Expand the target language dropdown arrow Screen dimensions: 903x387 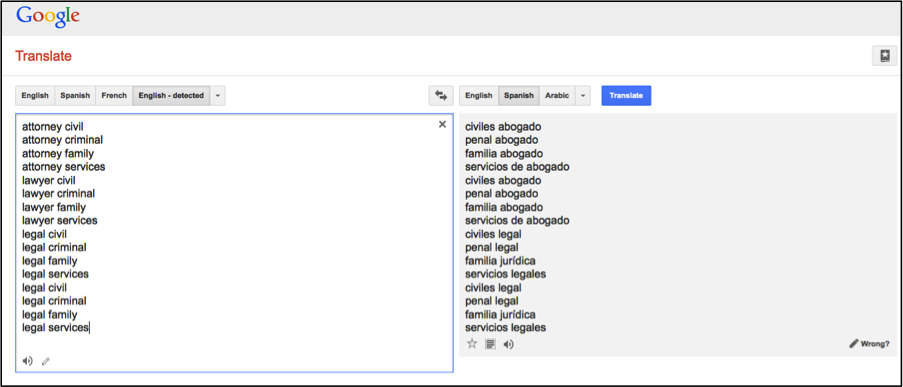click(583, 96)
